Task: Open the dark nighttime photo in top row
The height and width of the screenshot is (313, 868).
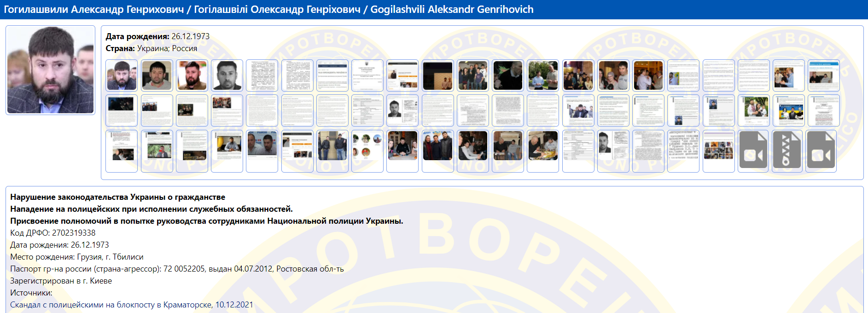Action: click(x=437, y=75)
